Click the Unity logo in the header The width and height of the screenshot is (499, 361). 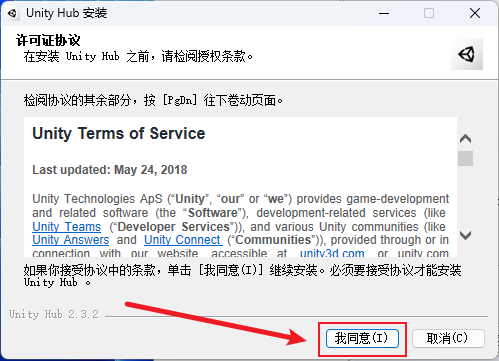[x=467, y=54]
